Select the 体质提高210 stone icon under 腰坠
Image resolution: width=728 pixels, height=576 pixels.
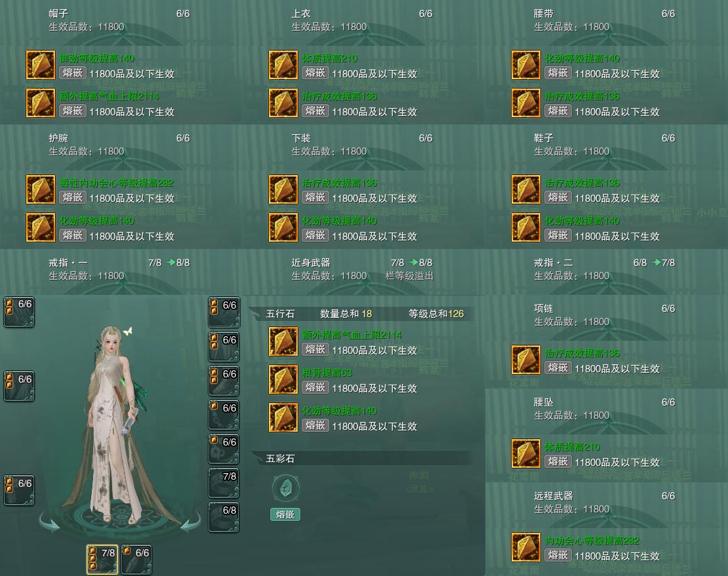click(x=526, y=453)
